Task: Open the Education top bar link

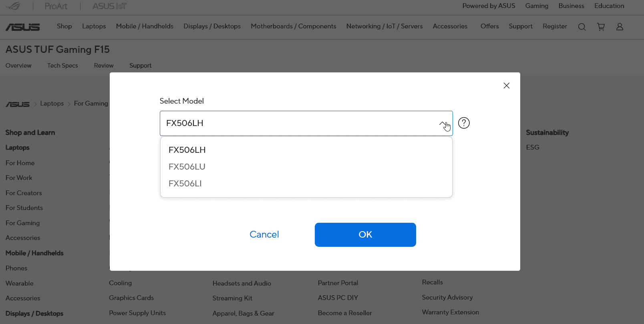Action: pyautogui.click(x=609, y=6)
